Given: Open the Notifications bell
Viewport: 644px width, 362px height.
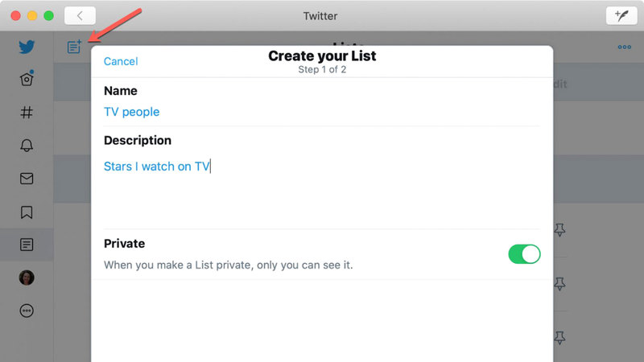Looking at the screenshot, I should pos(27,146).
